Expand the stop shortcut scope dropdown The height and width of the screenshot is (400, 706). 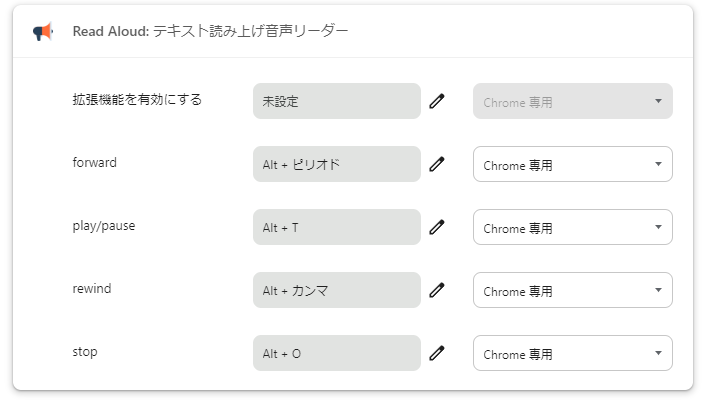572,353
